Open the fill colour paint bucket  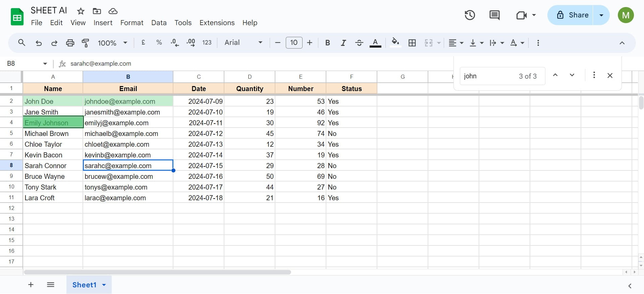coord(395,43)
